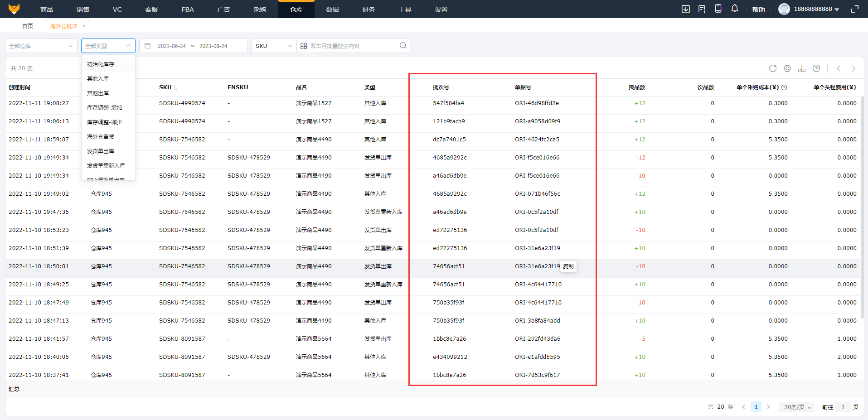Image resolution: width=868 pixels, height=420 pixels.
Task: Click the SKU column sort icon
Action: 175,87
